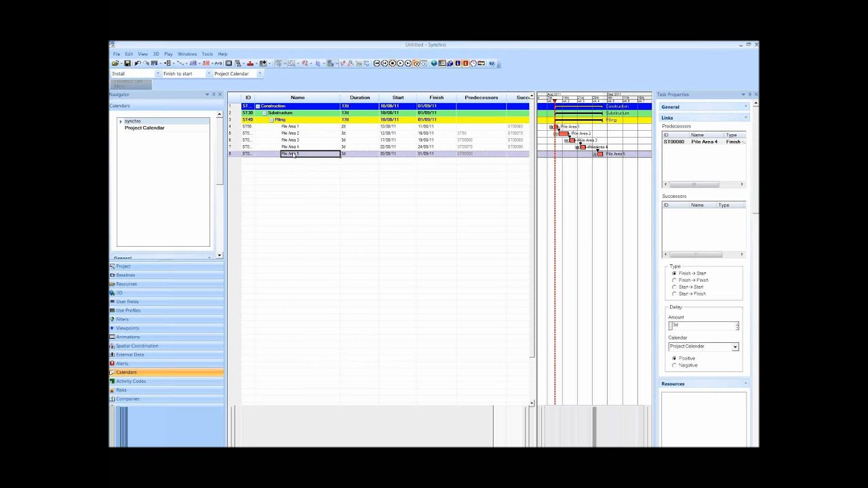Click the Predecessors column header

(481, 98)
